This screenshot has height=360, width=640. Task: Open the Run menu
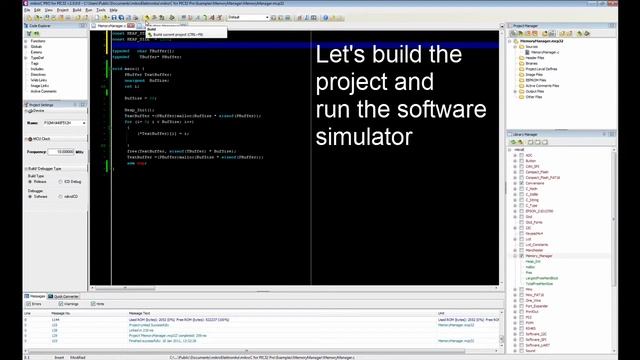89,10
